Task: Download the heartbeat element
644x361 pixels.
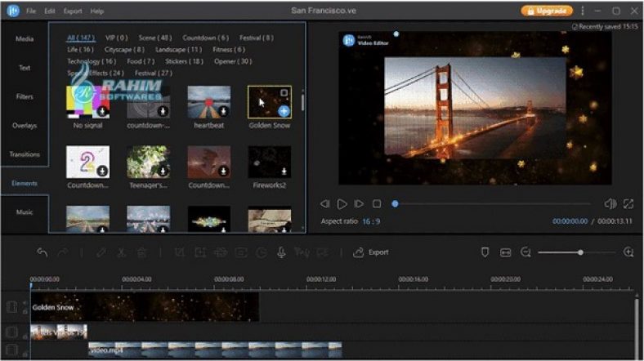Action: 223,111
